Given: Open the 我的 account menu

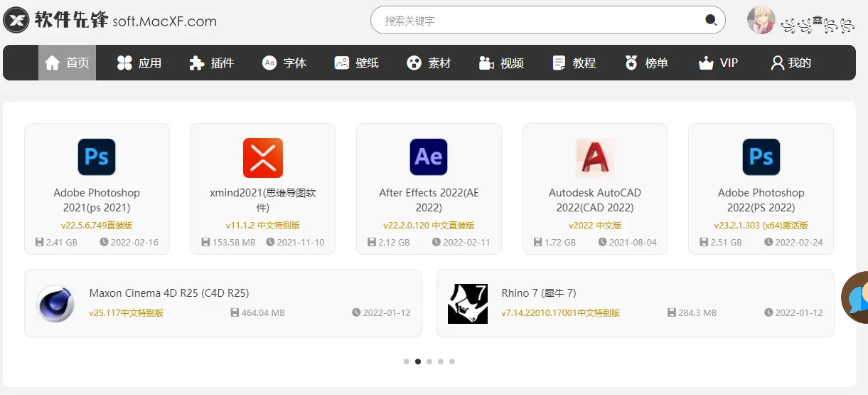Looking at the screenshot, I should click(x=791, y=63).
